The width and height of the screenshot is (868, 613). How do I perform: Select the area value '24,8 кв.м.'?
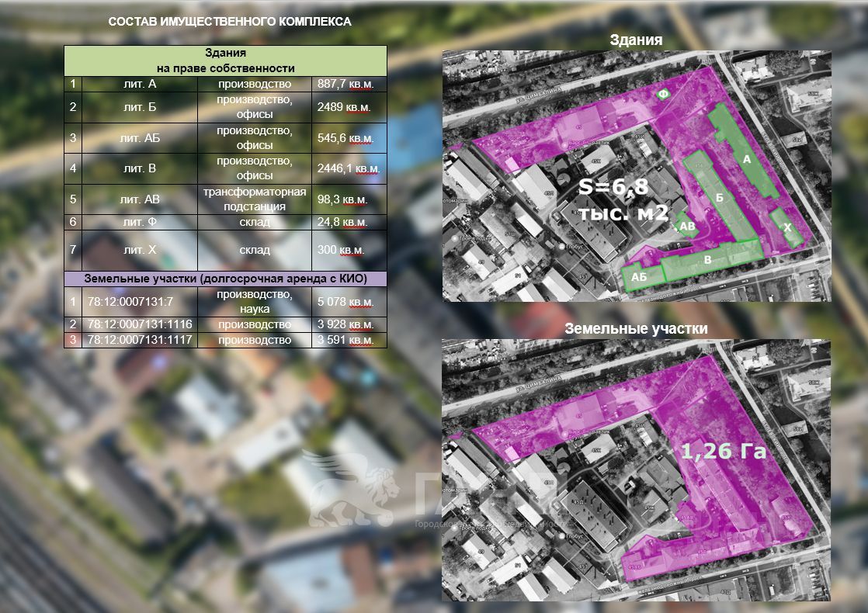342,222
